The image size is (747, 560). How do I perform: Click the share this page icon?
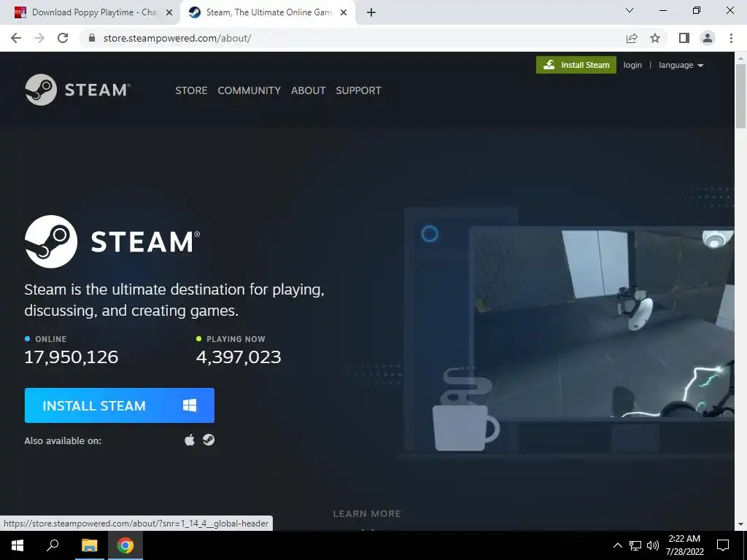pyautogui.click(x=632, y=38)
